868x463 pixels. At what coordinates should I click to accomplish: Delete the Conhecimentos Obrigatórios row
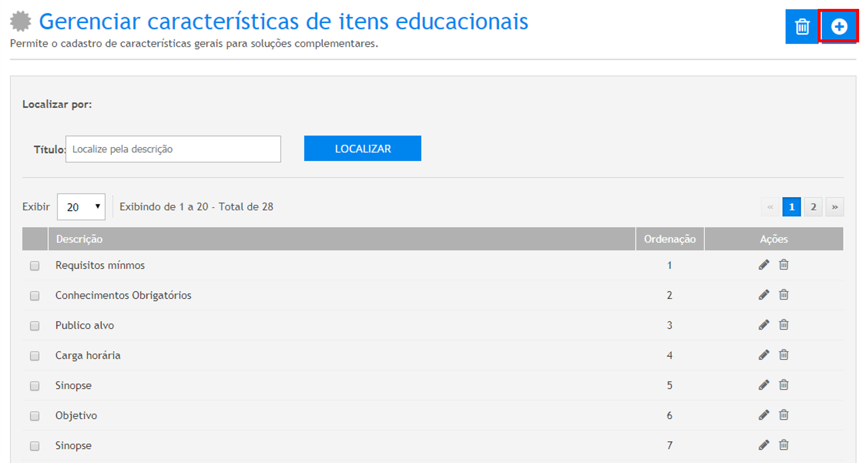pyautogui.click(x=784, y=295)
